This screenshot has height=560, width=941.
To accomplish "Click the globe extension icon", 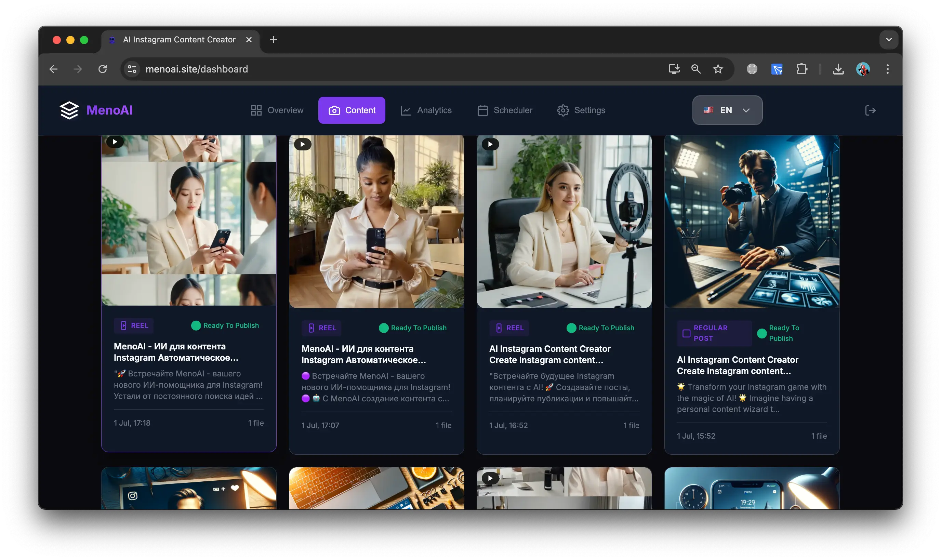I will 752,69.
